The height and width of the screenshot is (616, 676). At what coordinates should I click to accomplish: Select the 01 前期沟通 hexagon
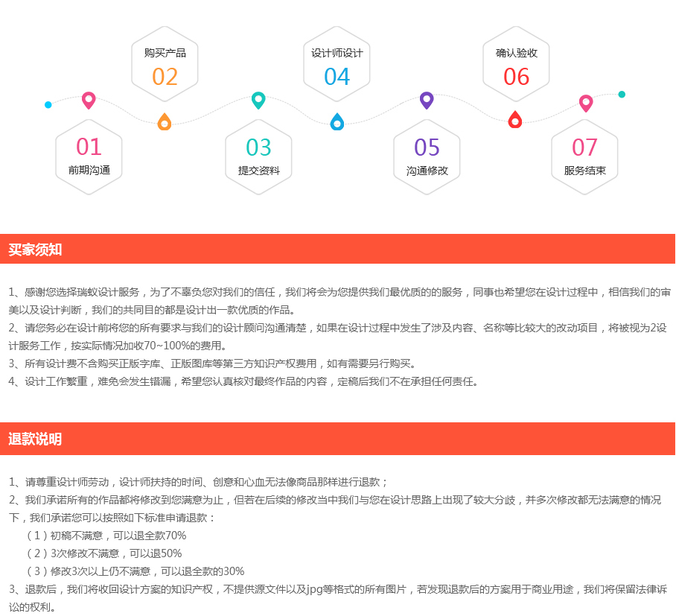[89, 157]
